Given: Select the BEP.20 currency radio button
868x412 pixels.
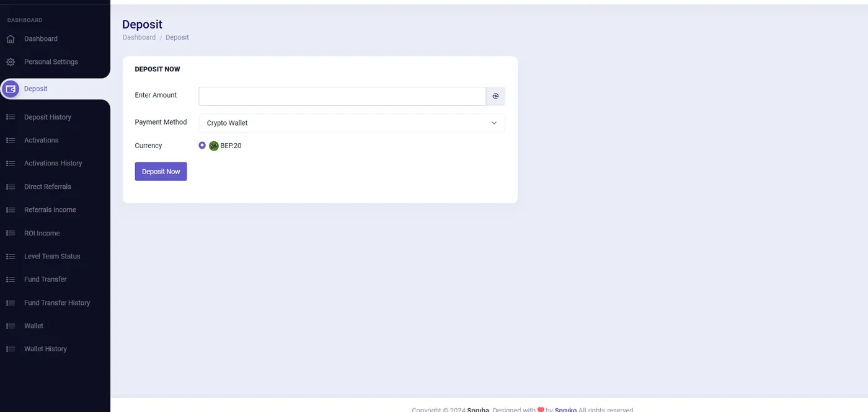Looking at the screenshot, I should pos(202,146).
